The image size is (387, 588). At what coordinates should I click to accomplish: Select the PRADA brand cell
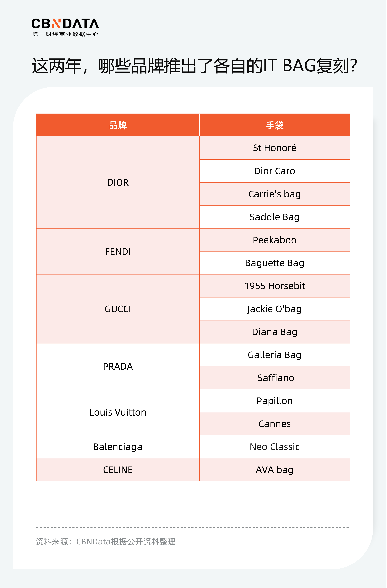[x=118, y=366]
